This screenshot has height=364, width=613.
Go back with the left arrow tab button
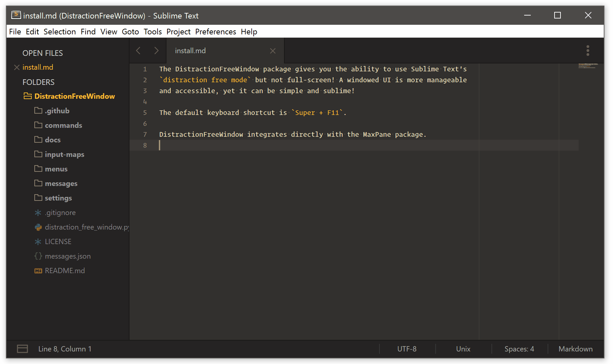[138, 51]
